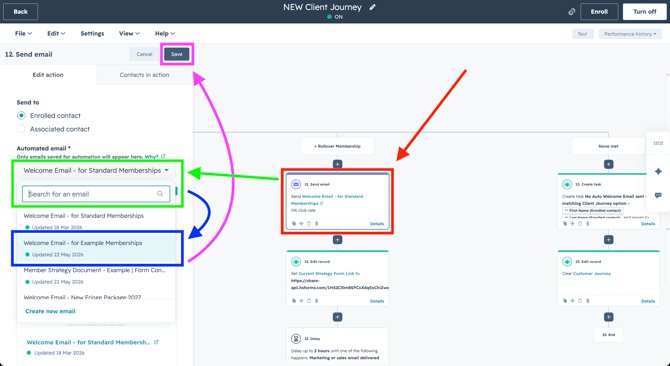
Task: Click the Save button
Action: click(x=177, y=54)
